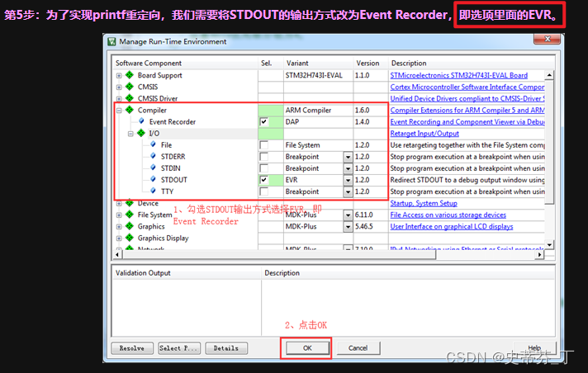
Task: Open the Graphics MDK-Plus variant dropdown
Action: pos(348,226)
